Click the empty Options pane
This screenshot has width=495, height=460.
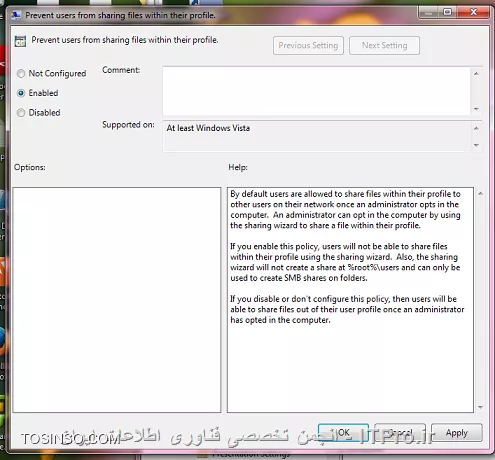tap(117, 300)
